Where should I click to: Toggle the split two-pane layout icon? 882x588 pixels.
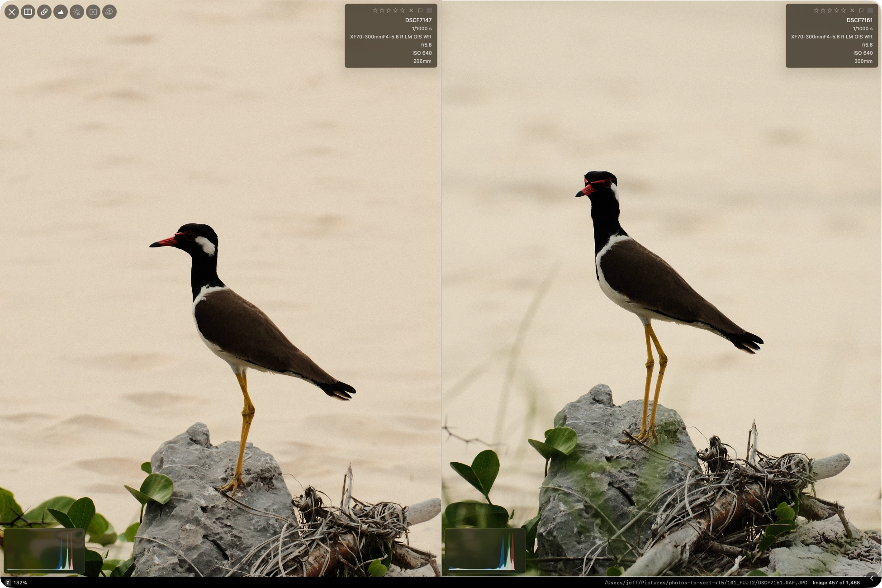28,12
